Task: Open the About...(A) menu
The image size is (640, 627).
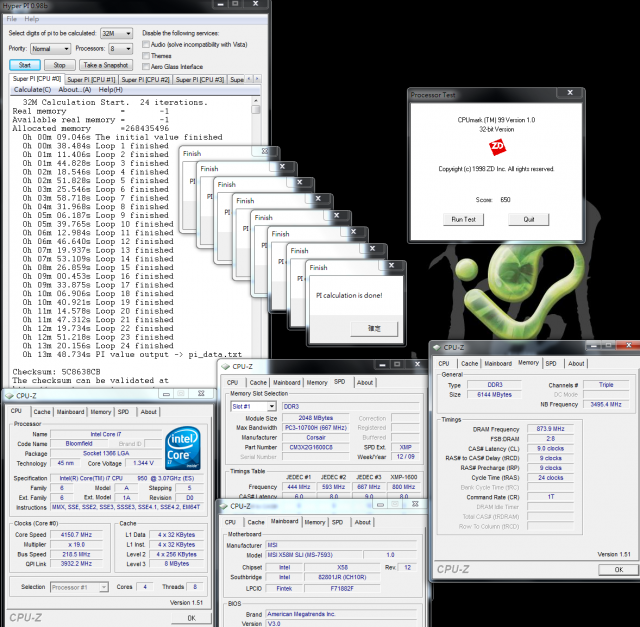Action: (x=75, y=89)
